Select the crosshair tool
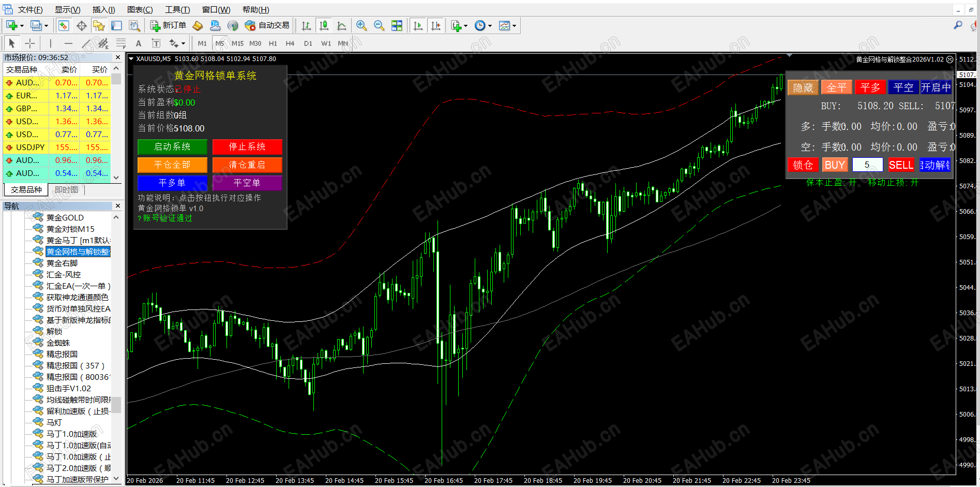Image resolution: width=980 pixels, height=487 pixels. click(x=30, y=43)
